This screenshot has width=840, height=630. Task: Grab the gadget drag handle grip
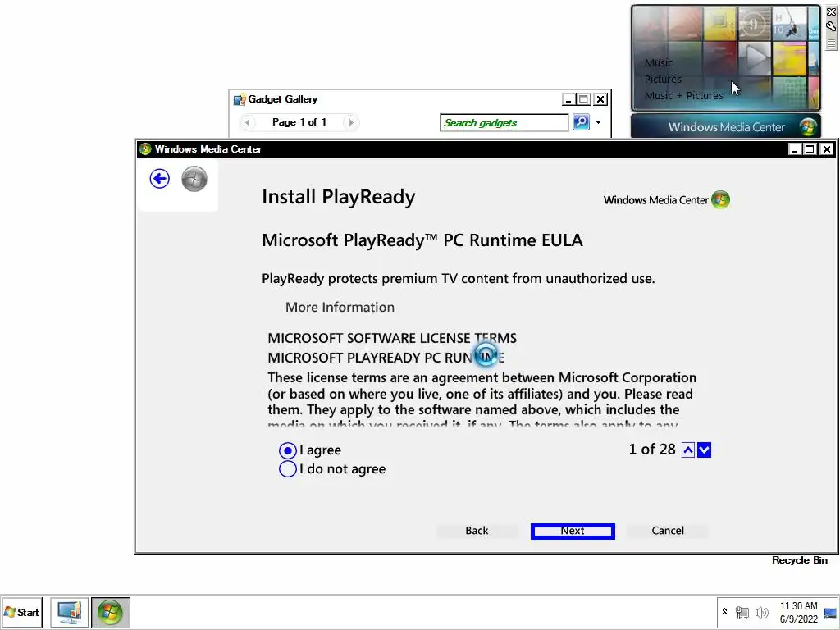click(831, 43)
